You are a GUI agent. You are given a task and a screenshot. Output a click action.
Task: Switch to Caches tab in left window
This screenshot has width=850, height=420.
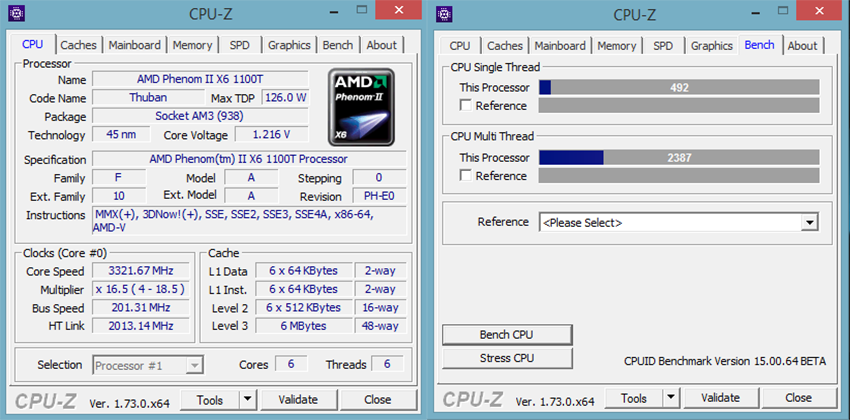(79, 45)
